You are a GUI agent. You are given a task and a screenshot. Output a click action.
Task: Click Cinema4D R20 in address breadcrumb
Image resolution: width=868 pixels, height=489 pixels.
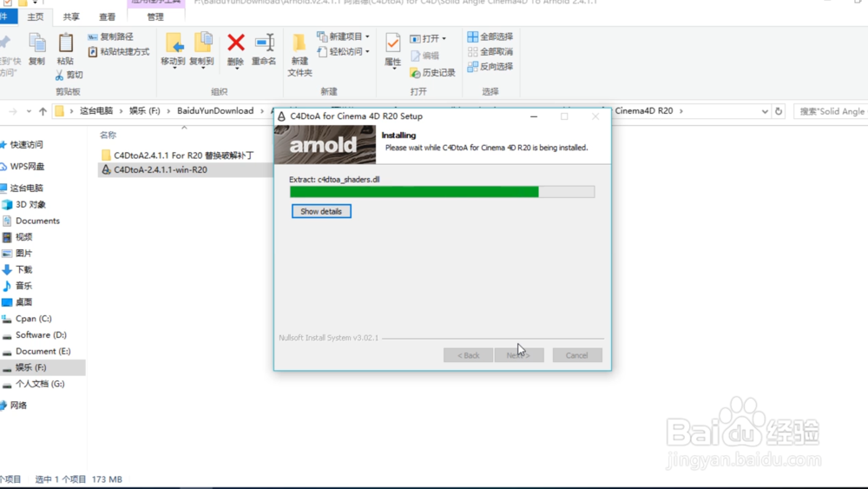click(x=644, y=111)
